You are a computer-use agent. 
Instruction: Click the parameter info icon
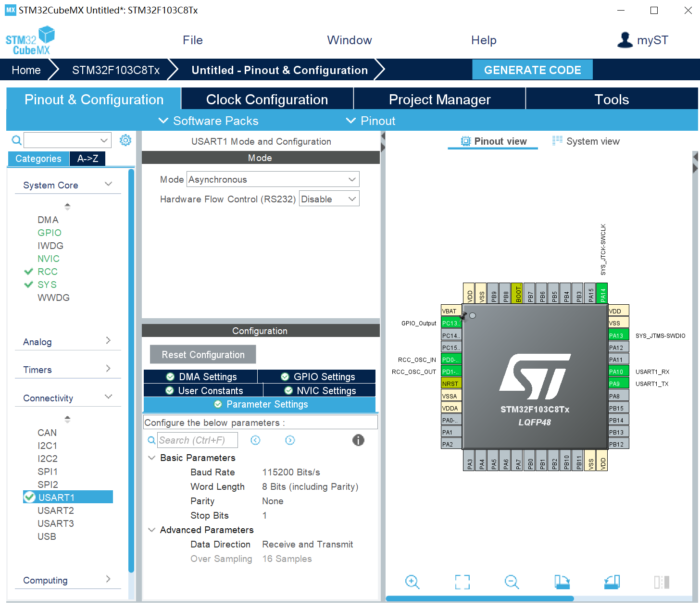(358, 440)
